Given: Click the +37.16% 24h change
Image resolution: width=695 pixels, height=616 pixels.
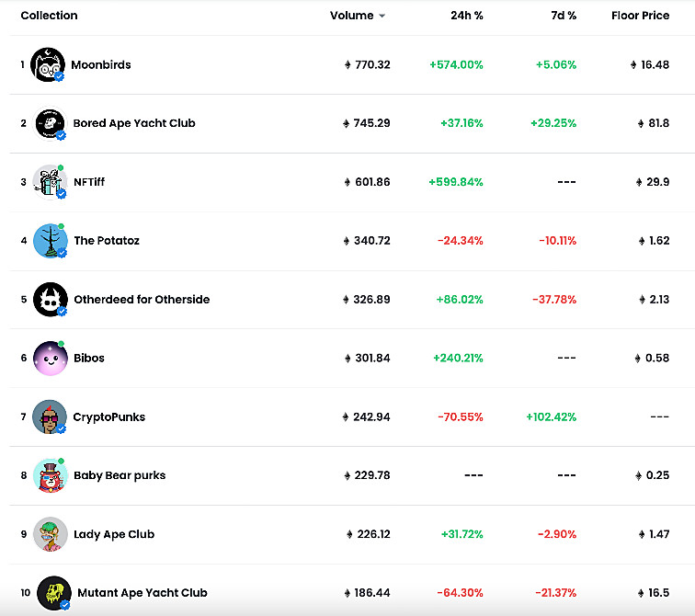Looking at the screenshot, I should point(461,123).
